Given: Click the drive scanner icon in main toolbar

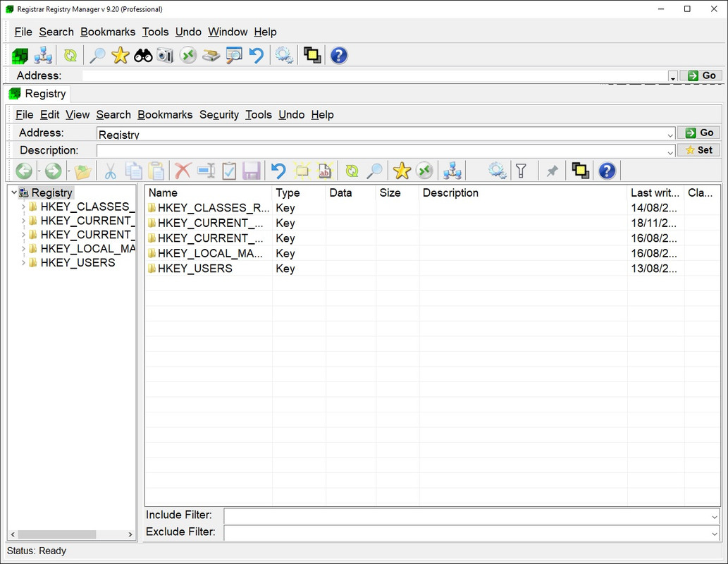Looking at the screenshot, I should [211, 56].
